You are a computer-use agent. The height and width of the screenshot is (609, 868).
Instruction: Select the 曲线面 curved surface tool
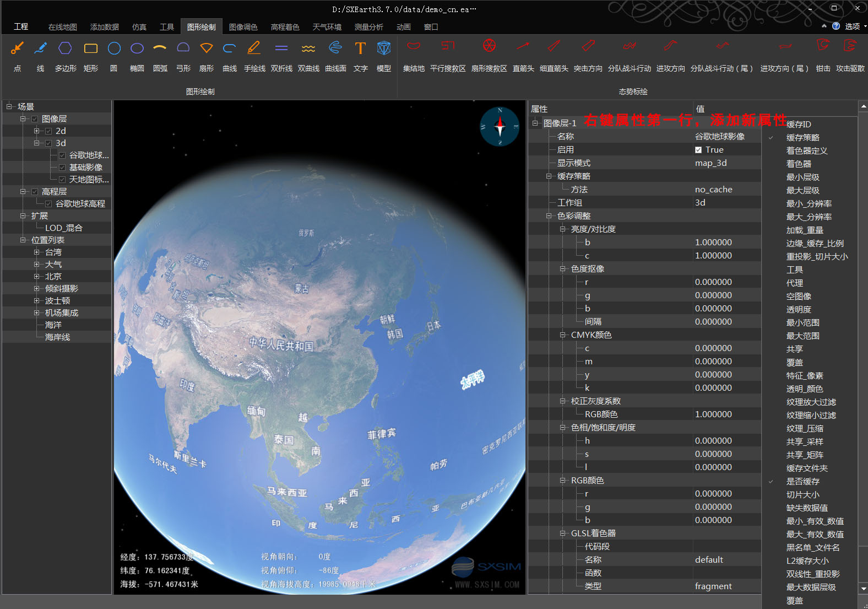point(335,56)
